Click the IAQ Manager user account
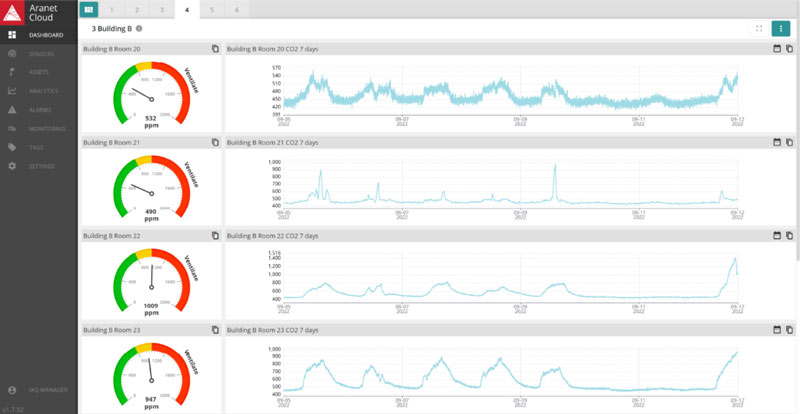The height and width of the screenshot is (414, 800). click(39, 390)
